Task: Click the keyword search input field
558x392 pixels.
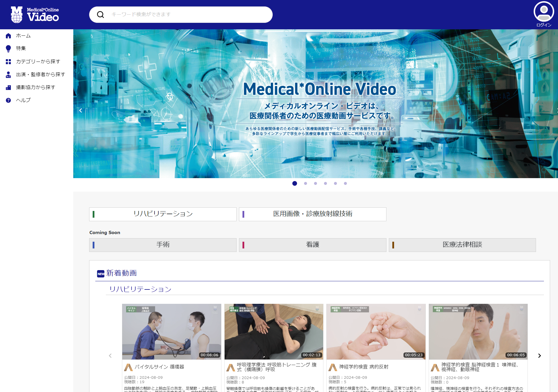Action: pos(188,15)
